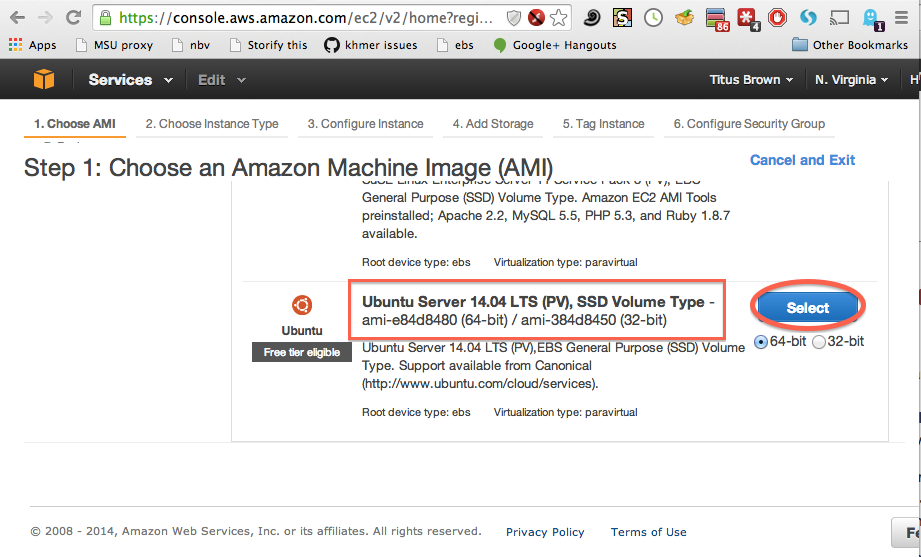Screen dimensions: 921x557
Task: Expand the Services dropdown
Action: tap(130, 80)
